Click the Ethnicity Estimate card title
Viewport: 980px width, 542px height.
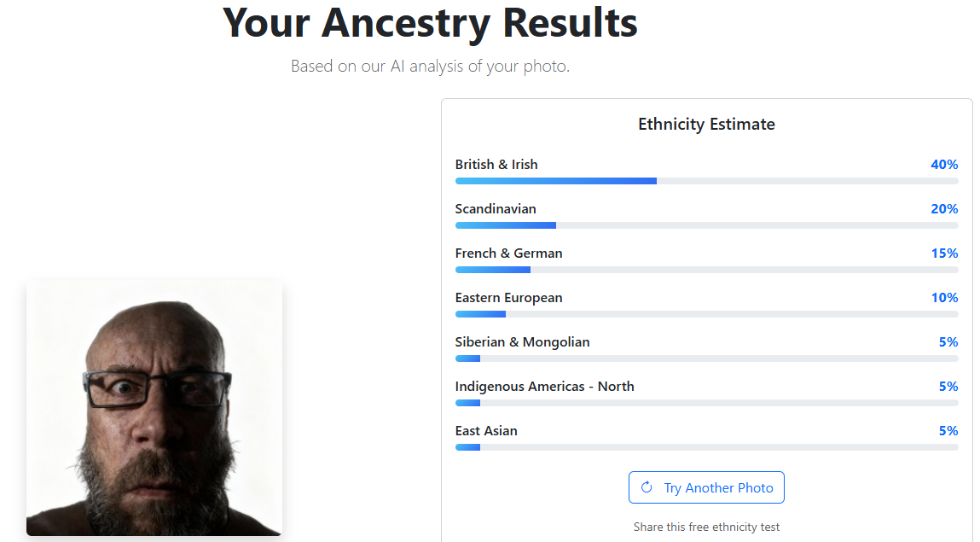point(706,125)
